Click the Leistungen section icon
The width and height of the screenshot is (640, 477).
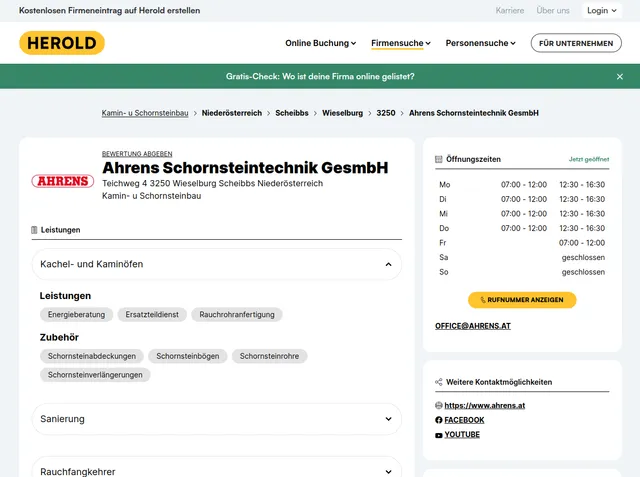pos(34,230)
